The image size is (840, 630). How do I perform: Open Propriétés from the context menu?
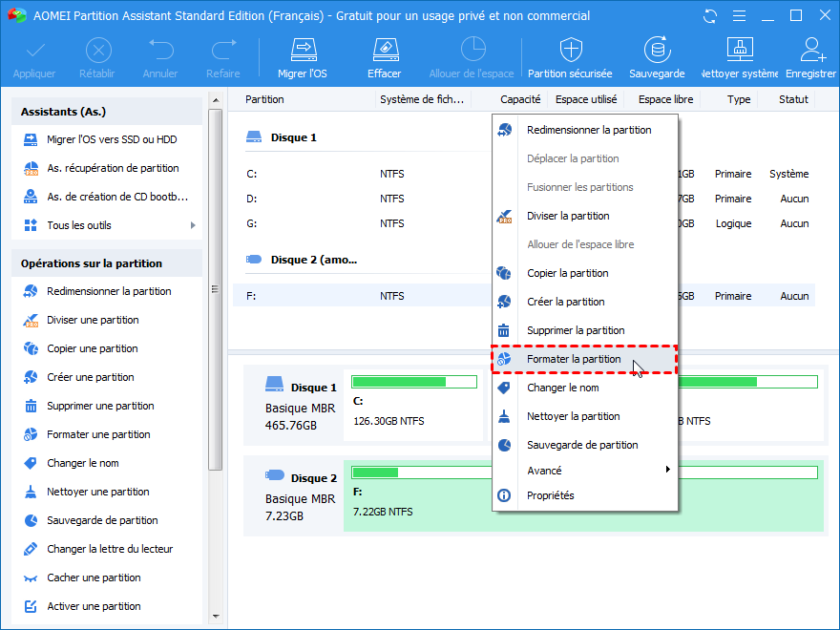[x=585, y=495]
